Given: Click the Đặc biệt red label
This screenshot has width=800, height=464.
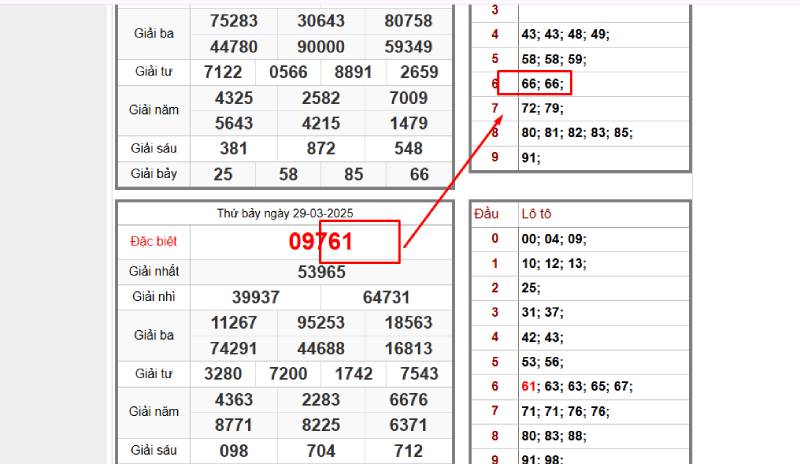Looking at the screenshot, I should 153,242.
